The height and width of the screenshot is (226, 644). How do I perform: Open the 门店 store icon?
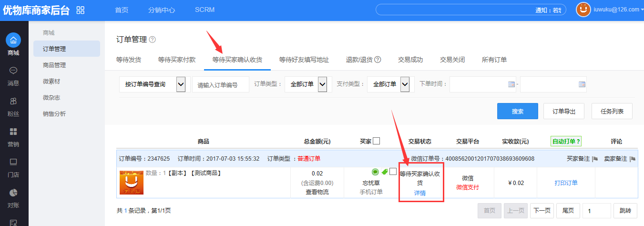[x=13, y=162]
